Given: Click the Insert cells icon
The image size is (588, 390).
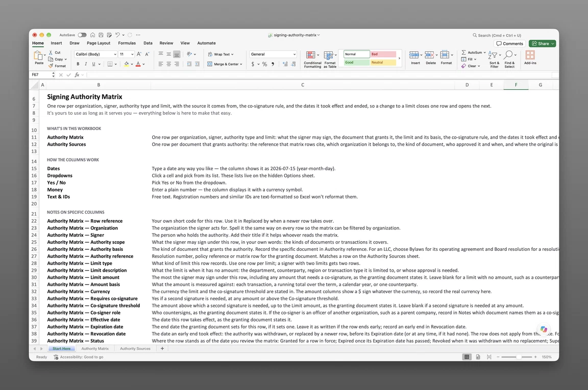Looking at the screenshot, I should [x=413, y=55].
